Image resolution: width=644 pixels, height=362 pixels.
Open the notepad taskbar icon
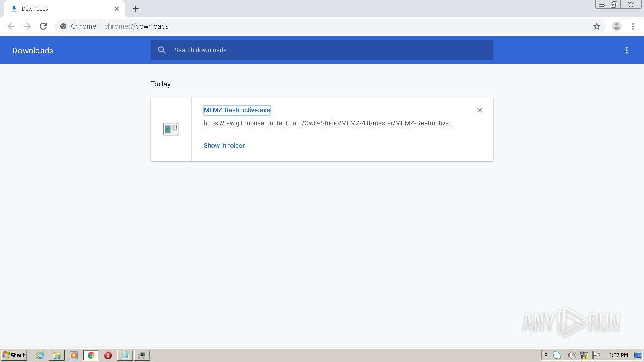tap(125, 355)
